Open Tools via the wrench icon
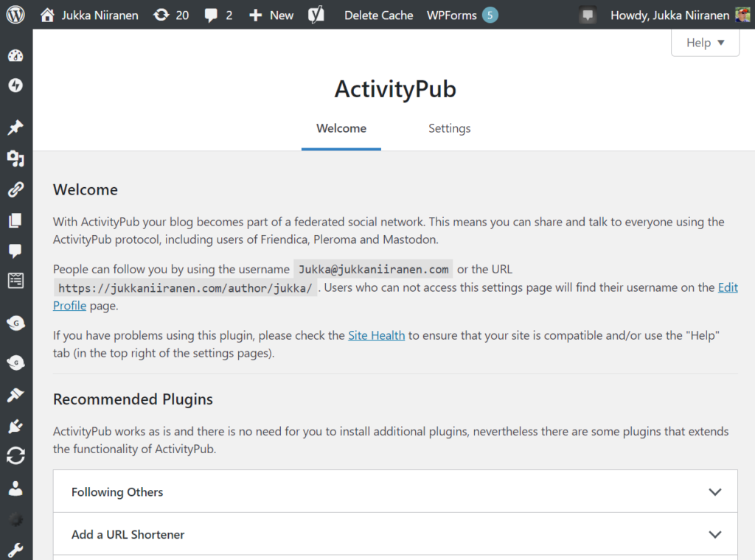 15,550
